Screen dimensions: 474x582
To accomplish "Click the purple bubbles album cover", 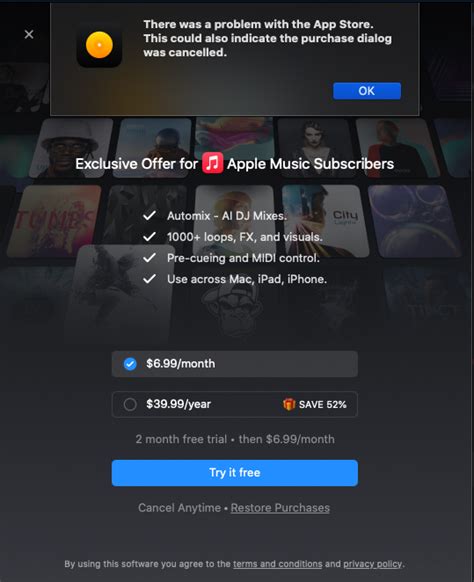I will point(414,221).
